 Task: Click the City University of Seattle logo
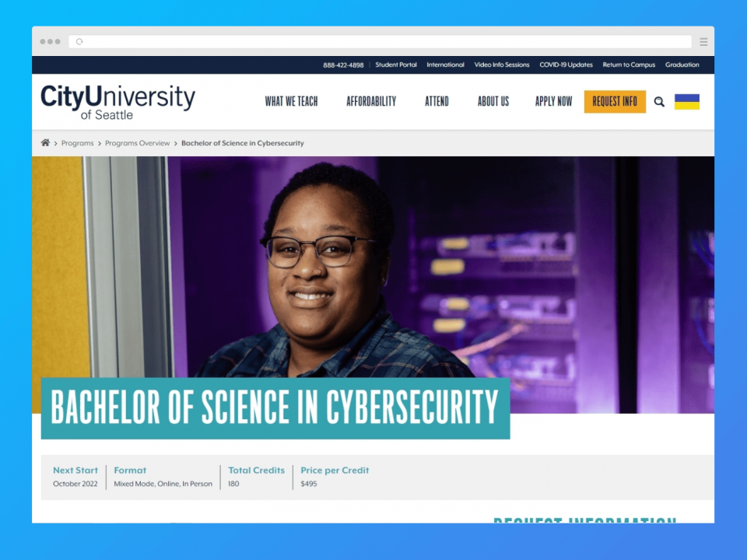point(117,102)
